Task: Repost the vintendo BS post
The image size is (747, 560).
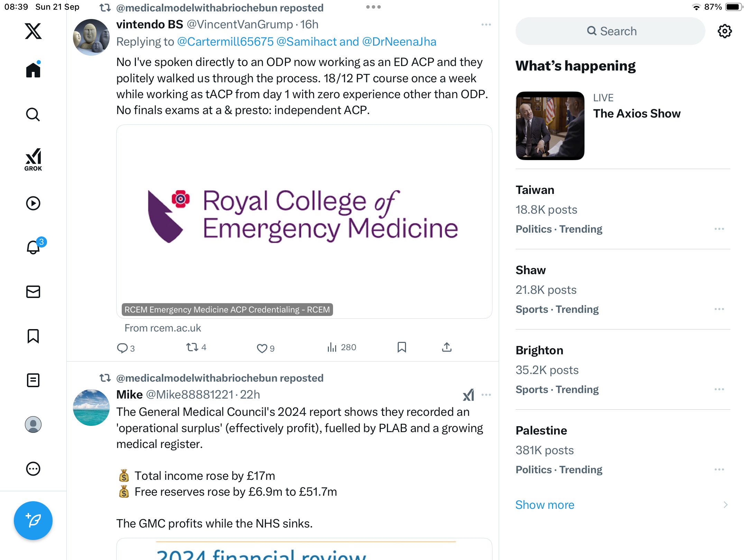Action: coord(192,347)
